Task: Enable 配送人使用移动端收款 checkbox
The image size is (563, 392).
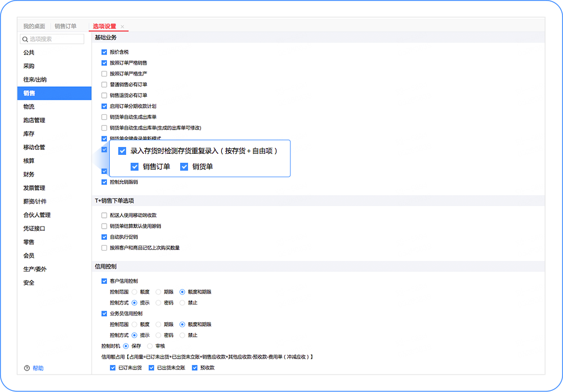Action: [x=104, y=215]
